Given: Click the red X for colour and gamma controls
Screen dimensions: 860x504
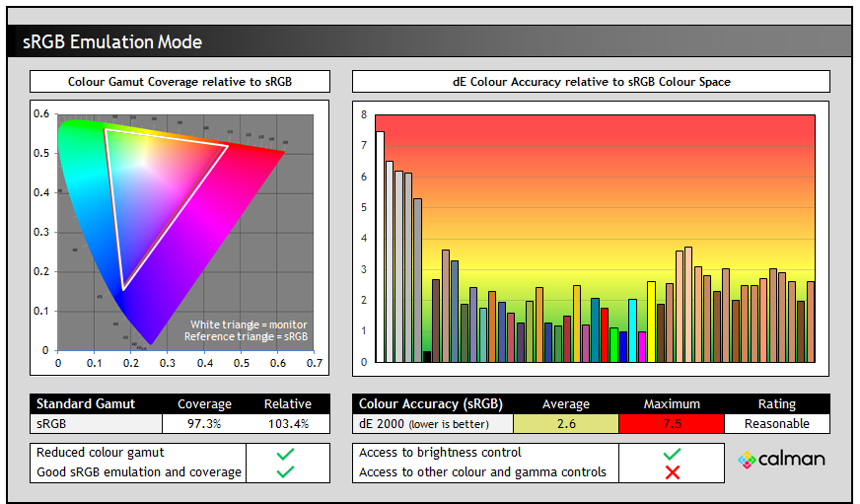Looking at the screenshot, I should (x=672, y=472).
